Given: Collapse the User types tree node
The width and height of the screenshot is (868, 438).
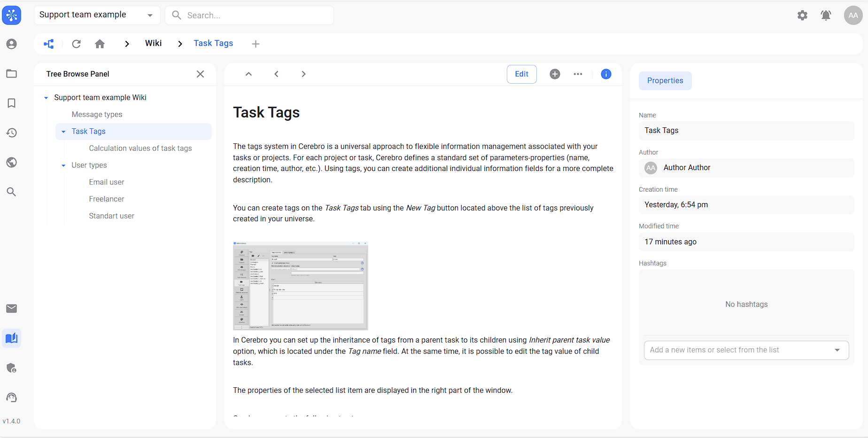Looking at the screenshot, I should [63, 165].
